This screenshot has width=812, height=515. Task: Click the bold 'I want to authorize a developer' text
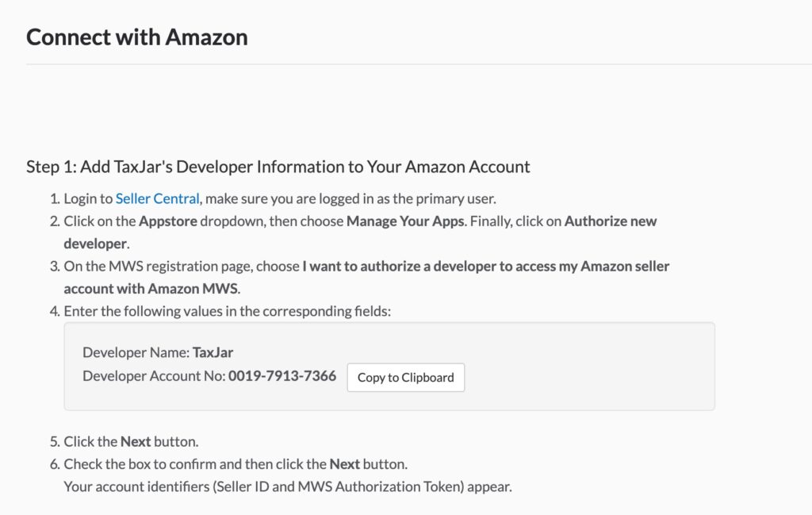tap(485, 267)
